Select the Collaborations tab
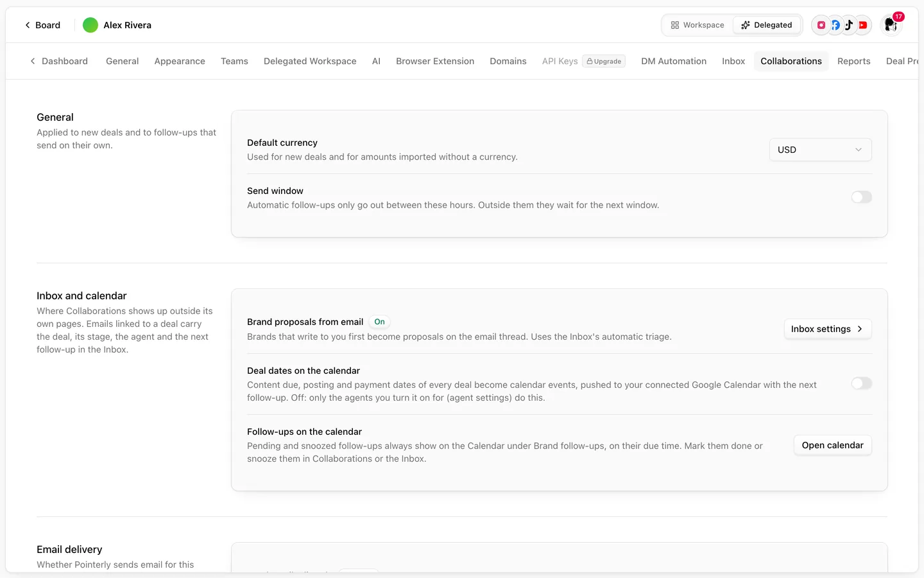 coord(791,61)
